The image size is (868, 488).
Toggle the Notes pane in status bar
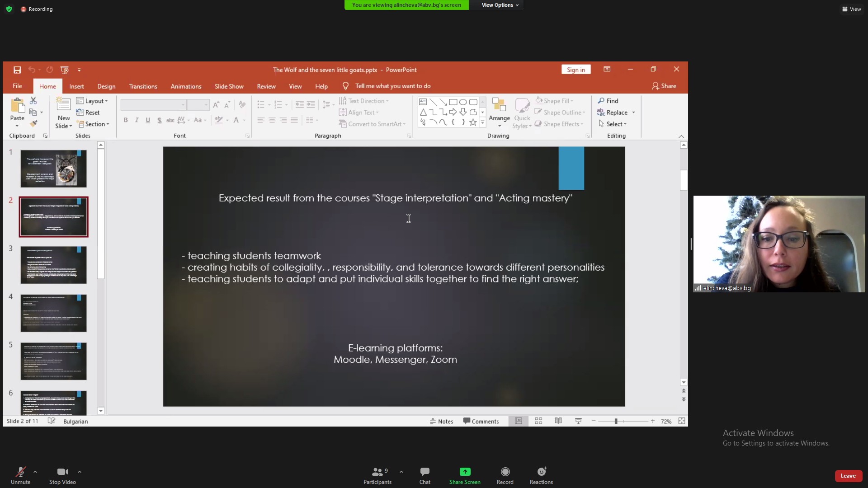click(x=441, y=421)
